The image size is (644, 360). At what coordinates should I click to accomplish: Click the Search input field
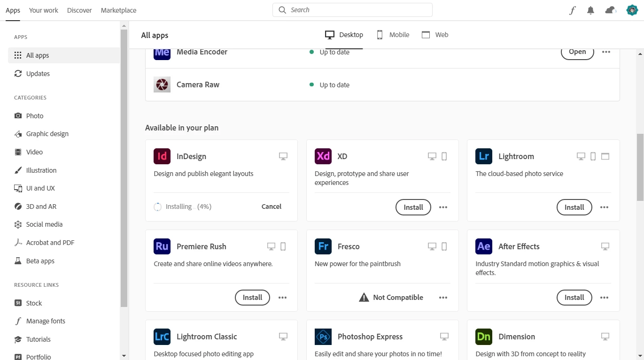352,10
